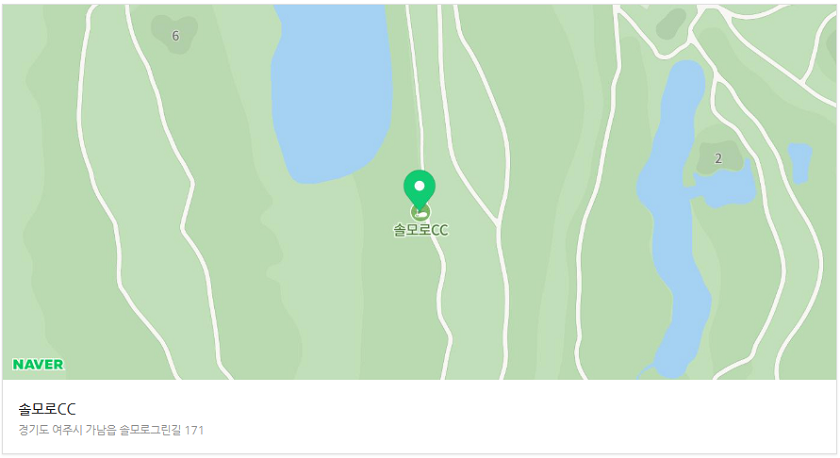Select the hole 6 number marker
This screenshot has width=840, height=458.
(x=175, y=36)
